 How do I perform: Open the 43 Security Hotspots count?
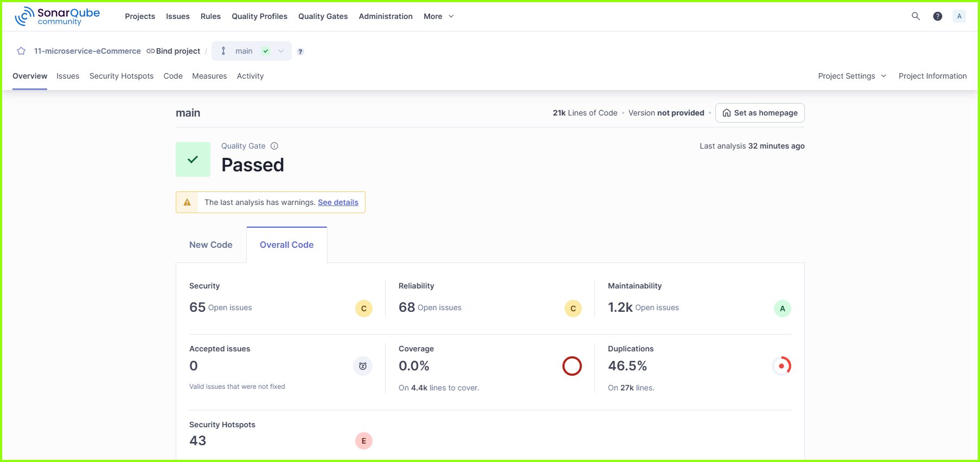(198, 441)
